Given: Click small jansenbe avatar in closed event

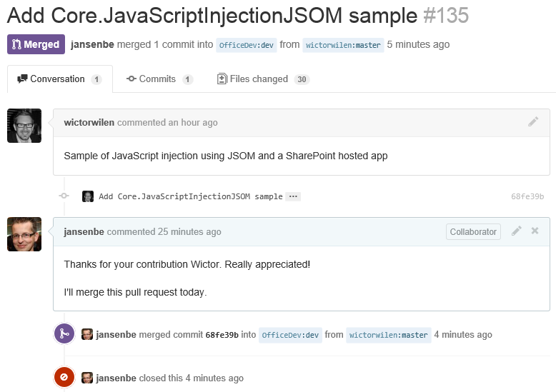Looking at the screenshot, I should pyautogui.click(x=87, y=378).
